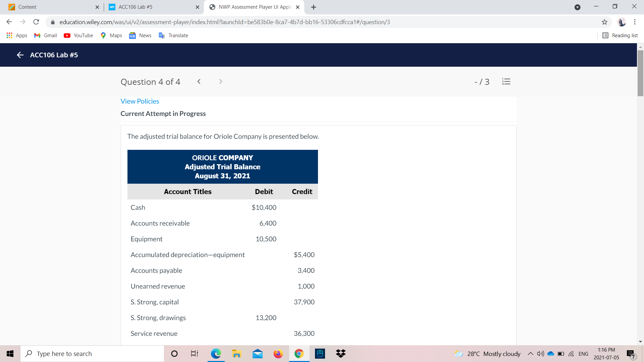Open the Gmail bookmark

coord(45,35)
